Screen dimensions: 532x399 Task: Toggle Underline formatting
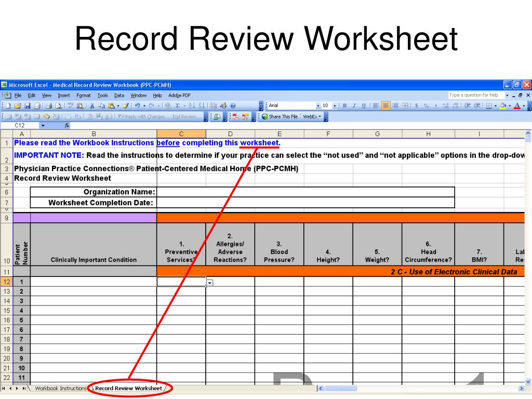[x=364, y=106]
